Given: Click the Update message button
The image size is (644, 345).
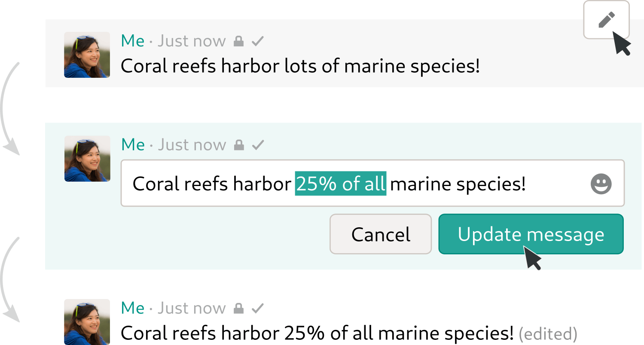Looking at the screenshot, I should pyautogui.click(x=531, y=234).
